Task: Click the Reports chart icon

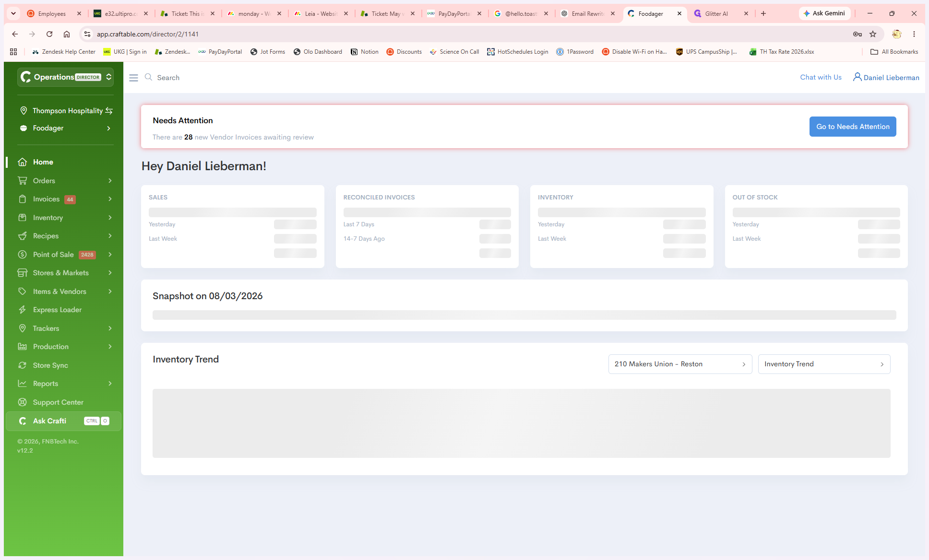Action: point(22,384)
